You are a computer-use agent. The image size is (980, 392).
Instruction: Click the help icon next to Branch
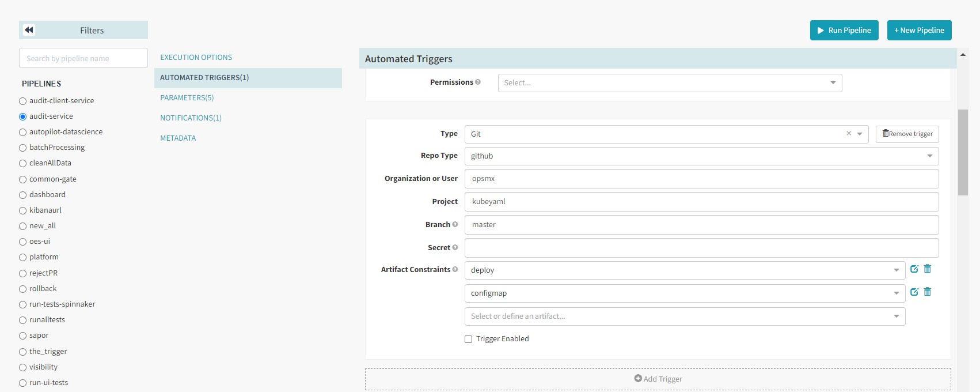[x=455, y=225]
